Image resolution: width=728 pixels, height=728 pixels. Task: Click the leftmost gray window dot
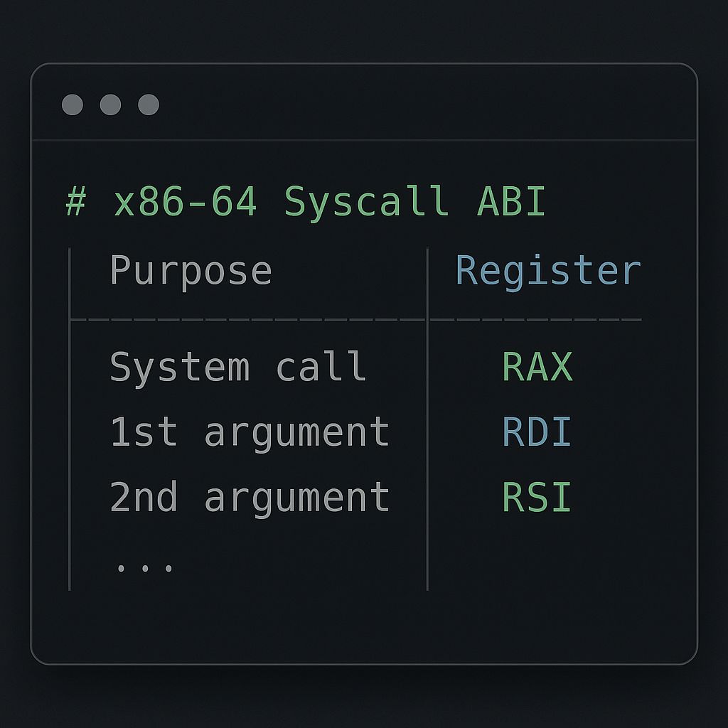[73, 105]
